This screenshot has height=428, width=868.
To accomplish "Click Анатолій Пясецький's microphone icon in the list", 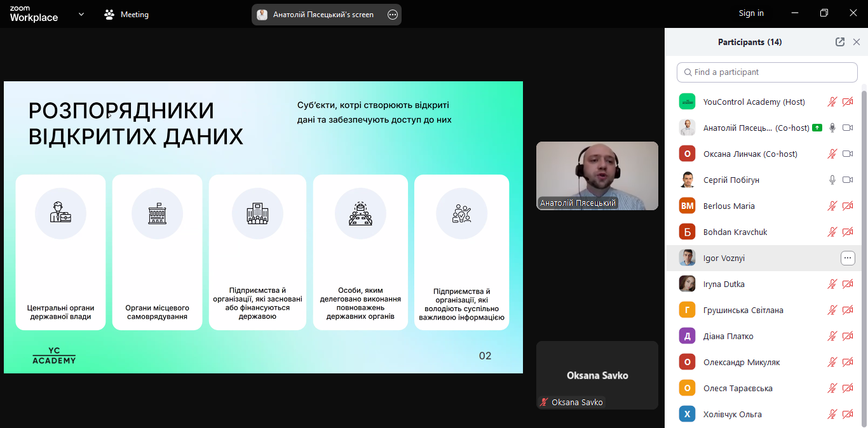I will coord(832,128).
